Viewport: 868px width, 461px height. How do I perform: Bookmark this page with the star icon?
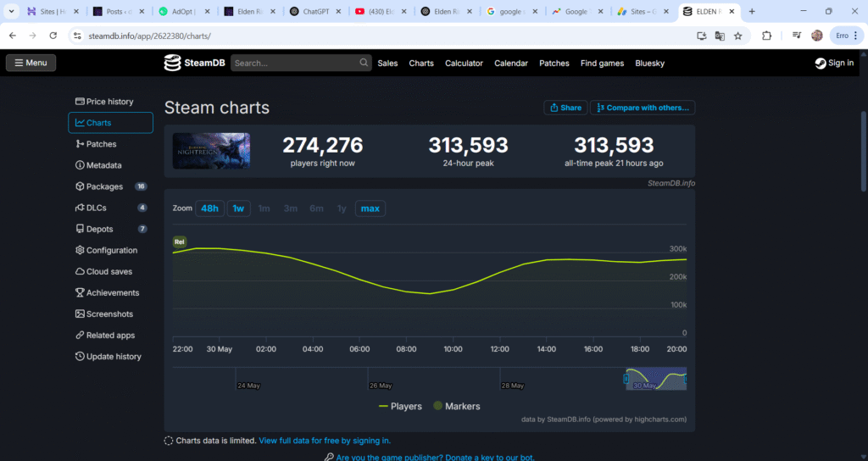tap(738, 36)
